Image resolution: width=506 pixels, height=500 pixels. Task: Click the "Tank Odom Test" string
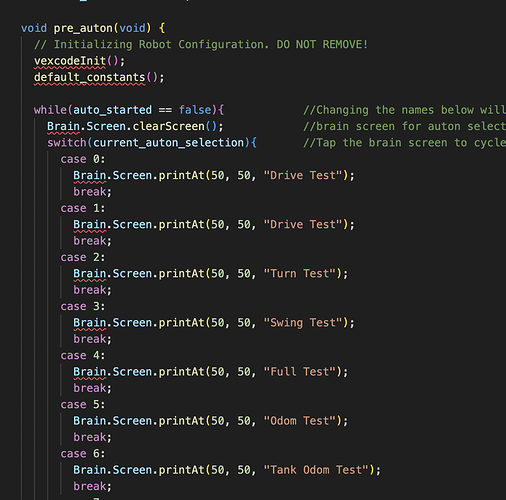click(x=316, y=470)
